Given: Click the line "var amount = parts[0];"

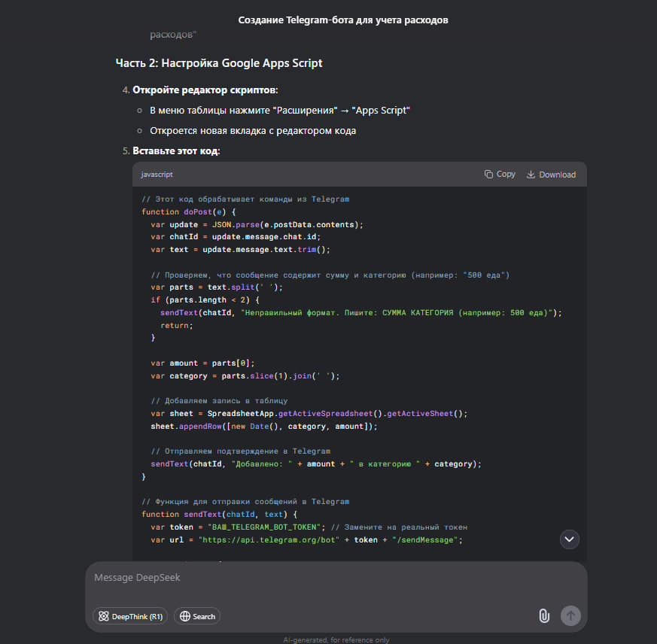Looking at the screenshot, I should coord(202,363).
